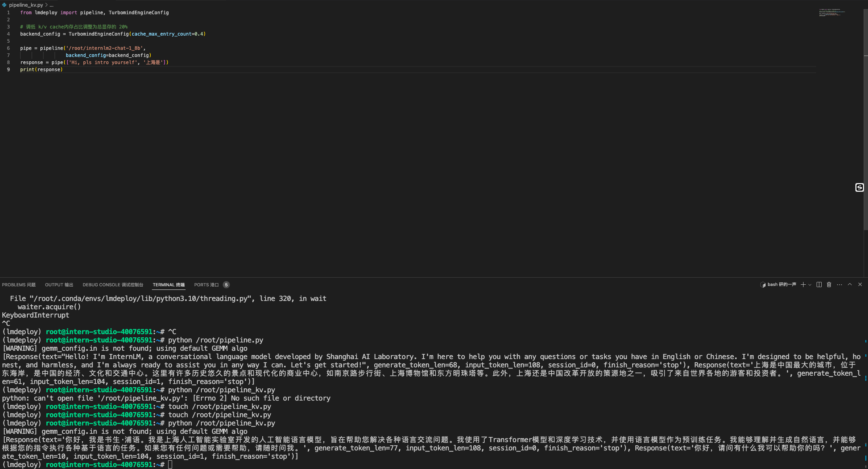Select the TERMINAL tab

[169, 285]
